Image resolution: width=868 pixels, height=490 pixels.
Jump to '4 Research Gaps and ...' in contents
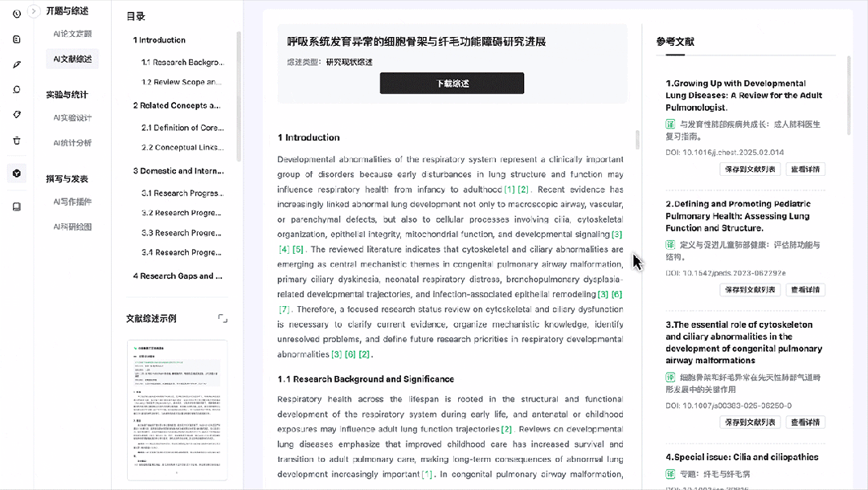[x=178, y=276]
